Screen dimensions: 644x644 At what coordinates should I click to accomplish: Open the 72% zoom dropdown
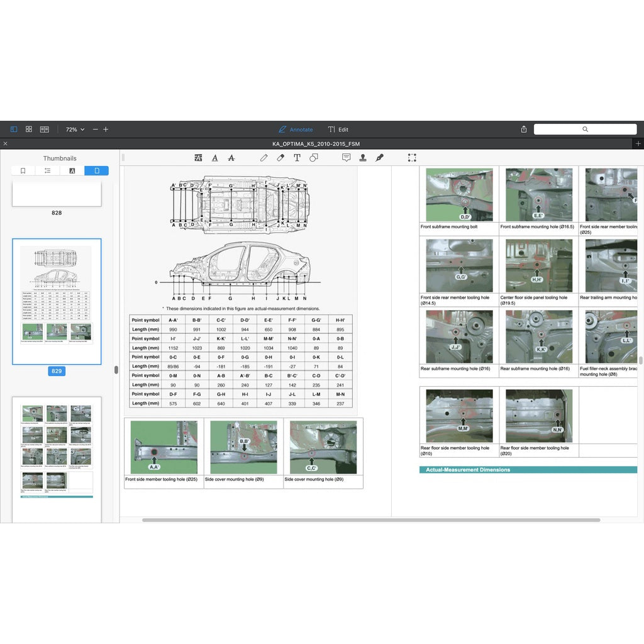(75, 130)
